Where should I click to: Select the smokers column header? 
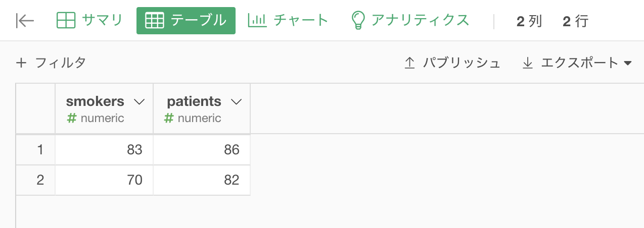click(104, 109)
